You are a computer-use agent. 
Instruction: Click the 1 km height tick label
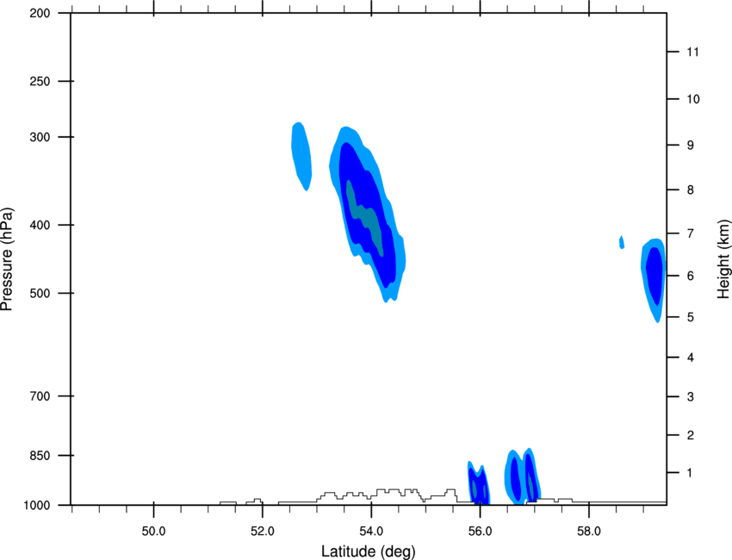click(x=690, y=473)
